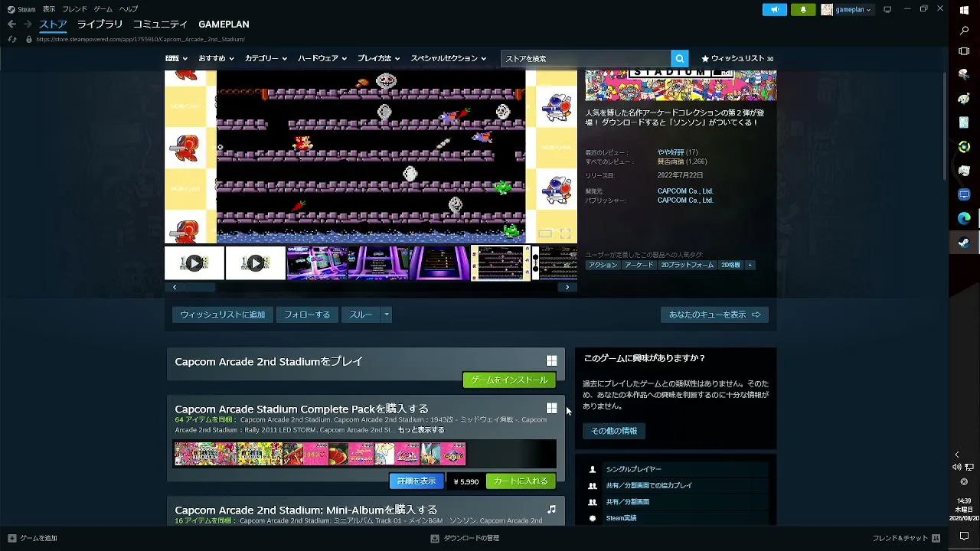Expand the スペシャルセクション store menu
This screenshot has height=551, width=980.
click(x=449, y=58)
